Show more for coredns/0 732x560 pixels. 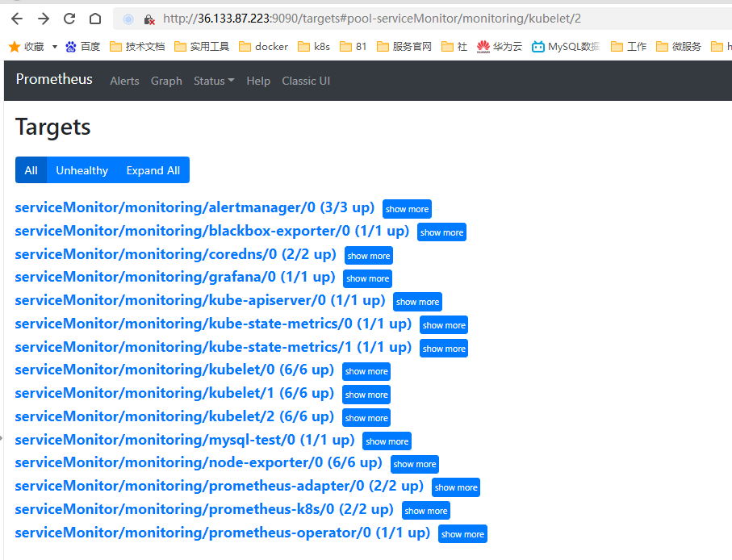coord(369,256)
